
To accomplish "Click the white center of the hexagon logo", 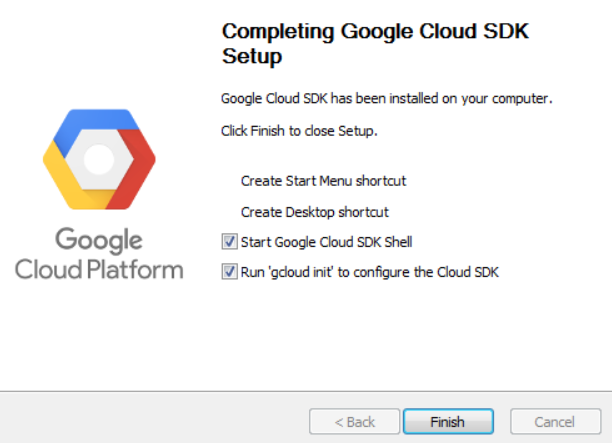I will (x=99, y=160).
